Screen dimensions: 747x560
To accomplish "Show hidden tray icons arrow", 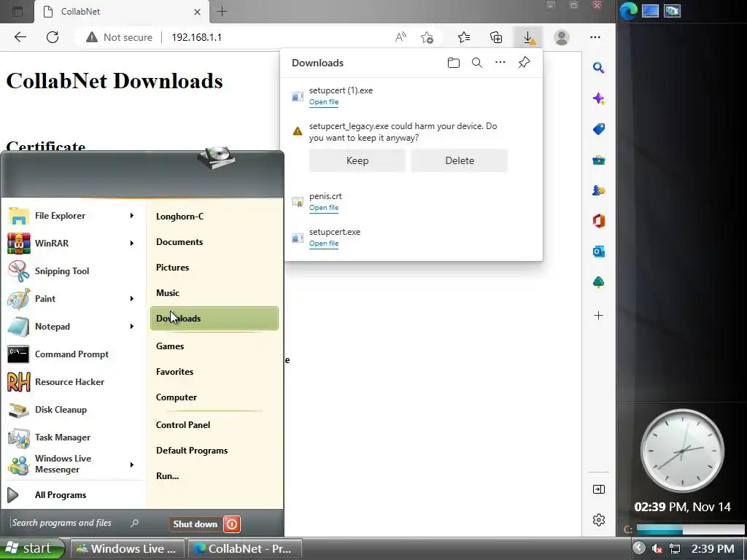I will (639, 548).
